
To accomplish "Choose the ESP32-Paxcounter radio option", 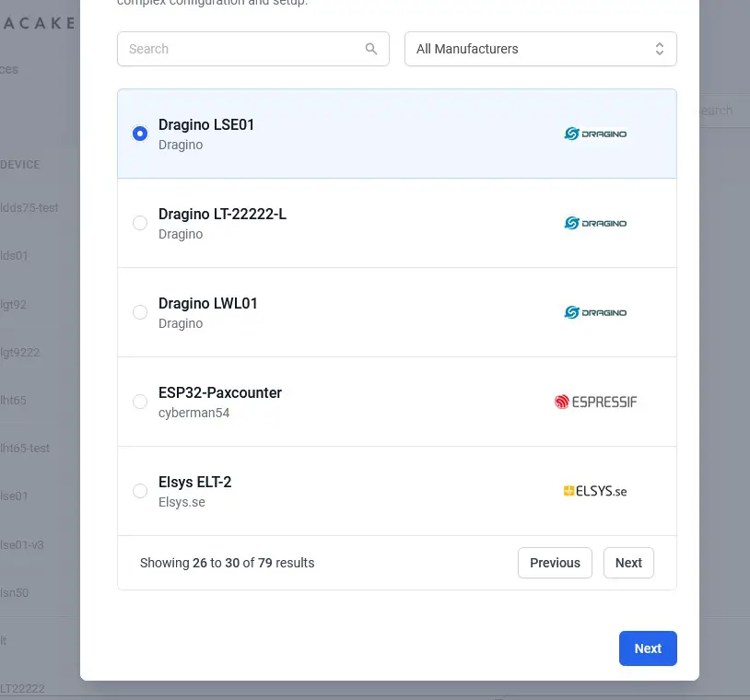I will click(140, 402).
